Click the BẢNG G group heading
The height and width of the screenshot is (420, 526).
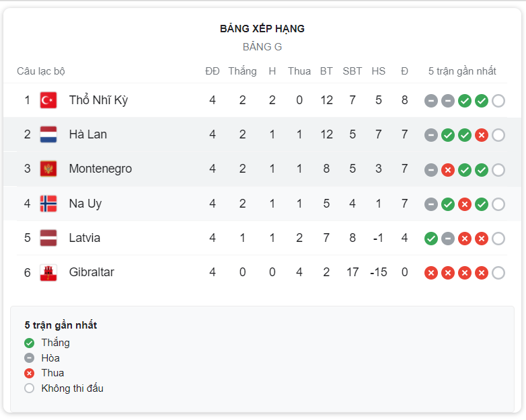[262, 46]
